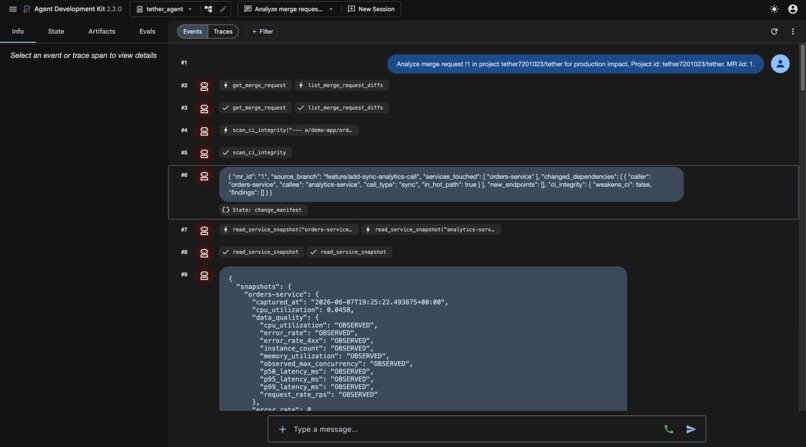
Task: Open second read_service_snapshot response in event #8
Action: [x=349, y=252]
